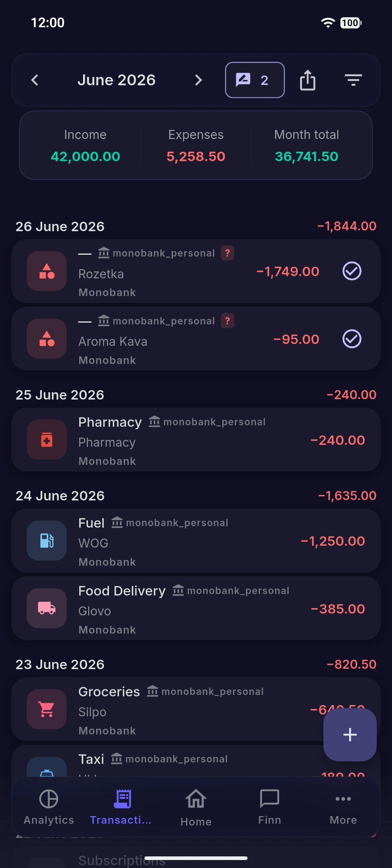Switch to the Home tab

[x=196, y=807]
